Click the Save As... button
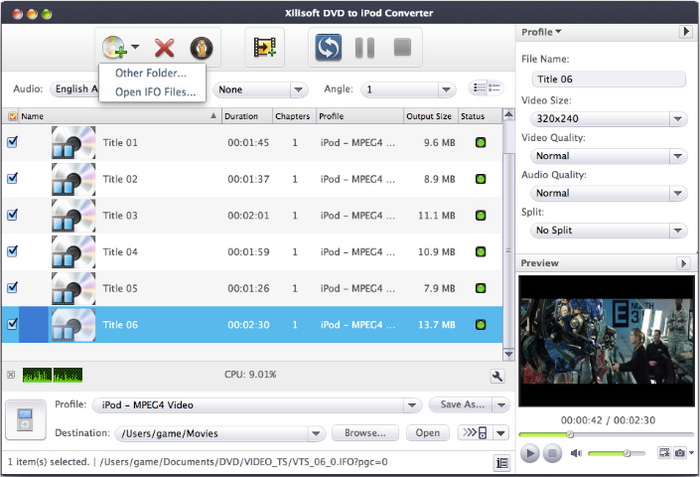Viewport: 700px width, 477px height. [460, 405]
